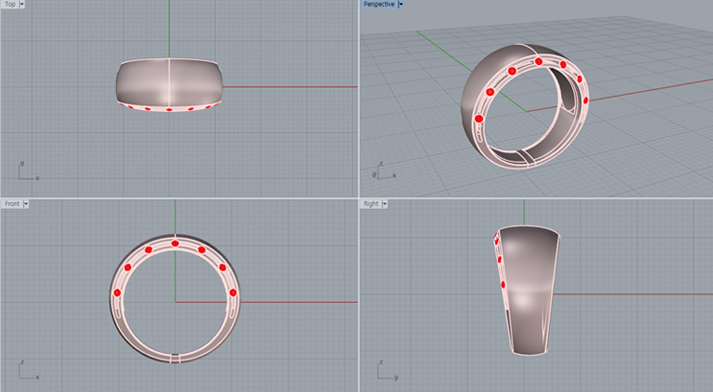Select the topmost red gem in Front viewport
The image size is (713, 392).
point(175,244)
